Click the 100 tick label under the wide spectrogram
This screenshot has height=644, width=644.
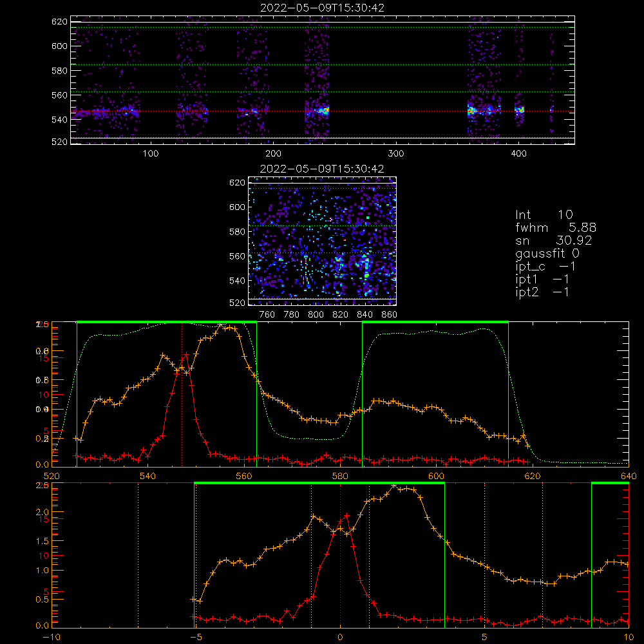(x=151, y=154)
